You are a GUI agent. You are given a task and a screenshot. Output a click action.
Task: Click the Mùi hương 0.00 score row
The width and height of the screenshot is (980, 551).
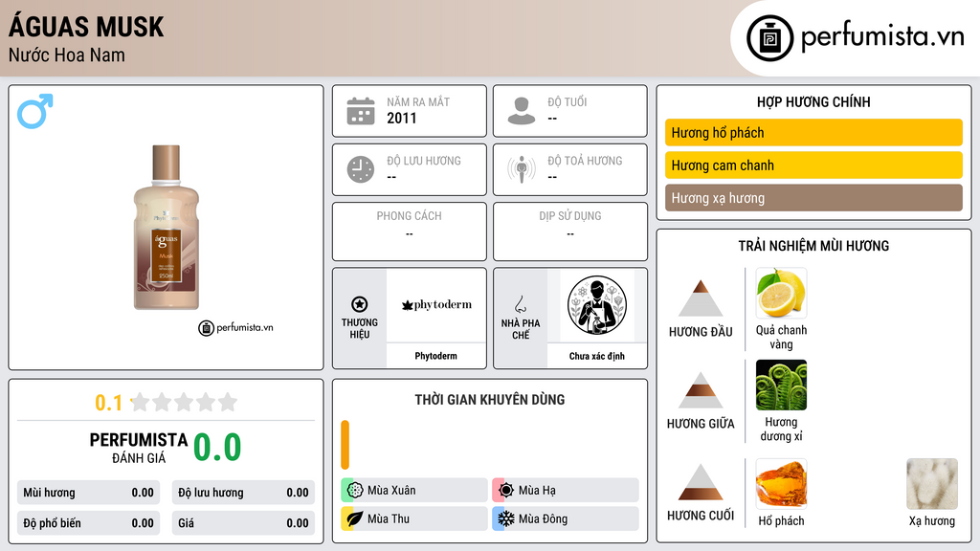[88, 493]
